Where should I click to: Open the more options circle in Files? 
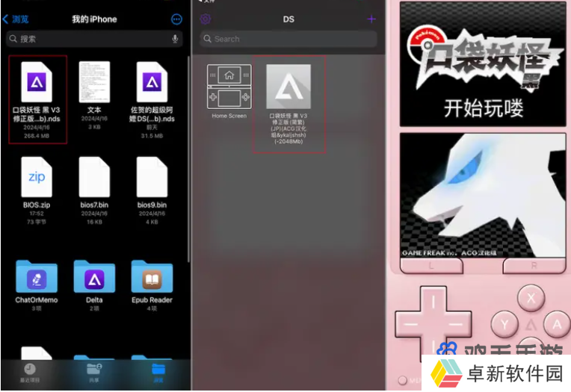click(x=176, y=19)
